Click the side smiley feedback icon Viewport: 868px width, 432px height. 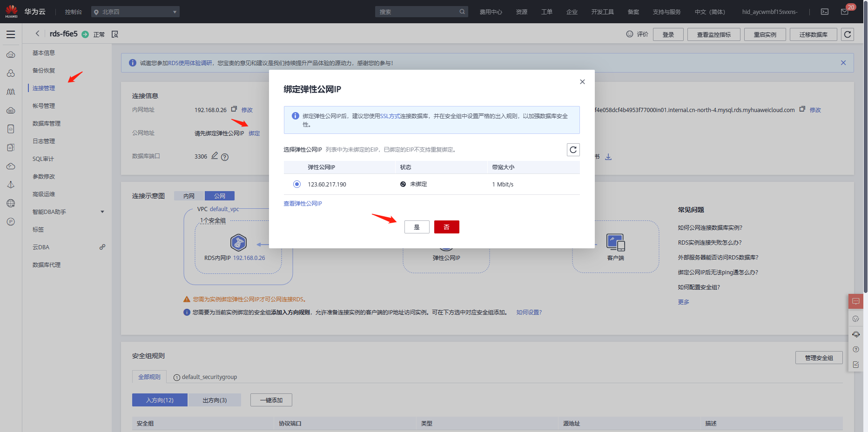tap(856, 319)
